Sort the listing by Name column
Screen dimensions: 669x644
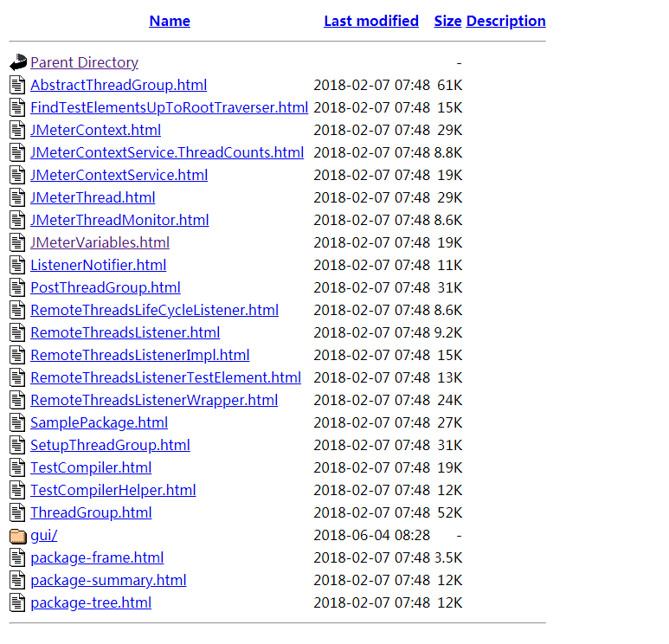[x=170, y=21]
